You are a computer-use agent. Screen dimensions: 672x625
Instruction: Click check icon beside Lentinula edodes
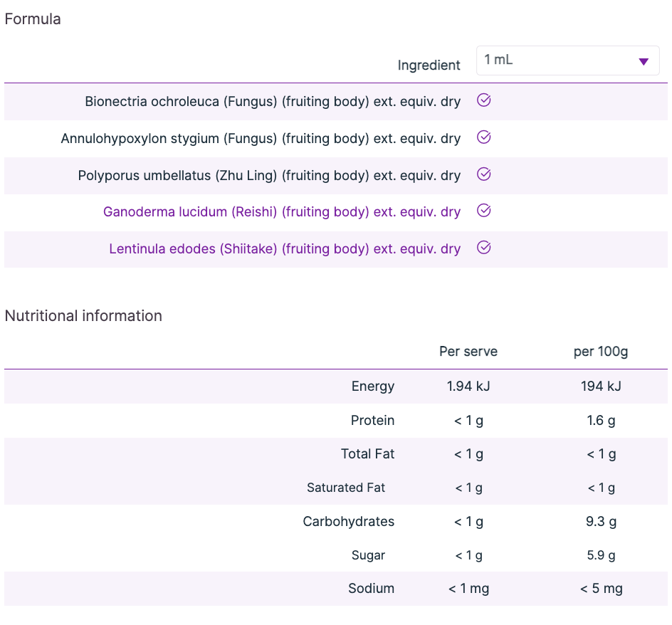484,248
